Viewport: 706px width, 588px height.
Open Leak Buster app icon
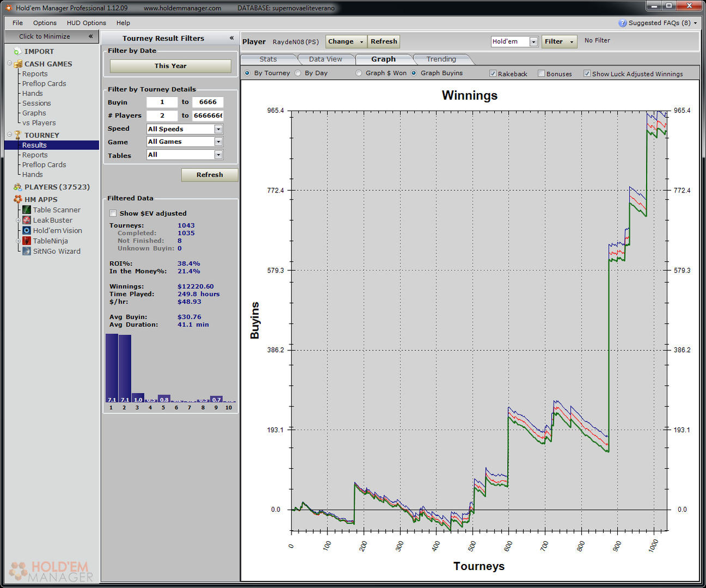[26, 220]
